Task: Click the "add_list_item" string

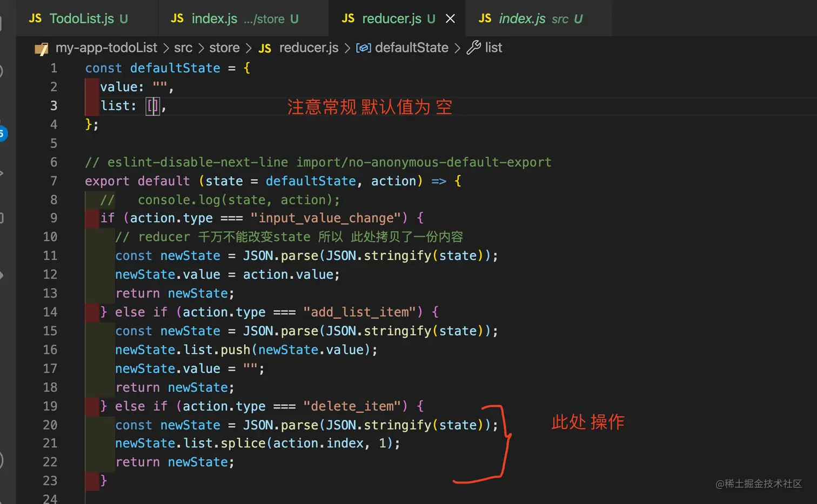Action: point(359,312)
